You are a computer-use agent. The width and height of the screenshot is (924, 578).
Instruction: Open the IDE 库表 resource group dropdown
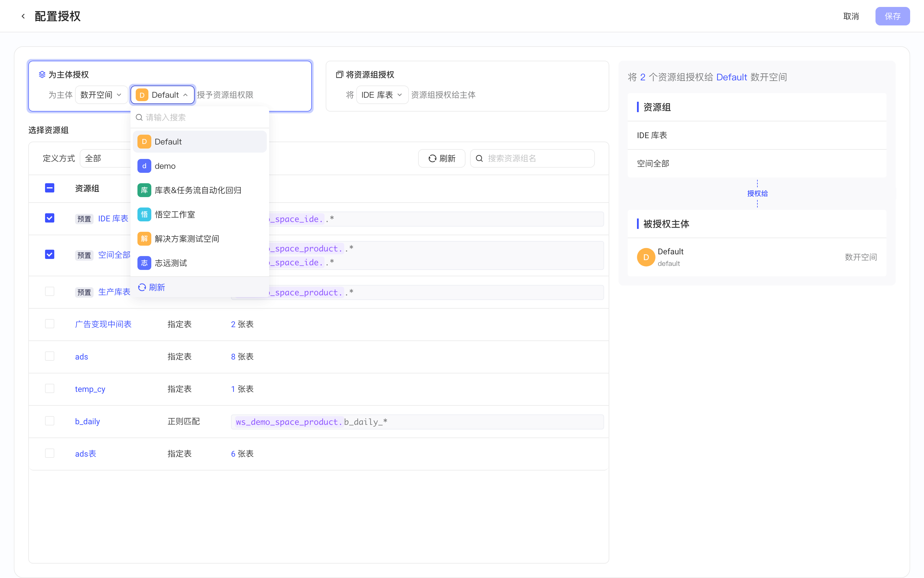click(382, 95)
